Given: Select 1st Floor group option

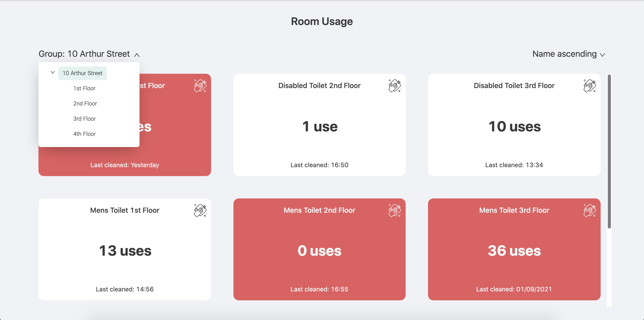Looking at the screenshot, I should [84, 88].
